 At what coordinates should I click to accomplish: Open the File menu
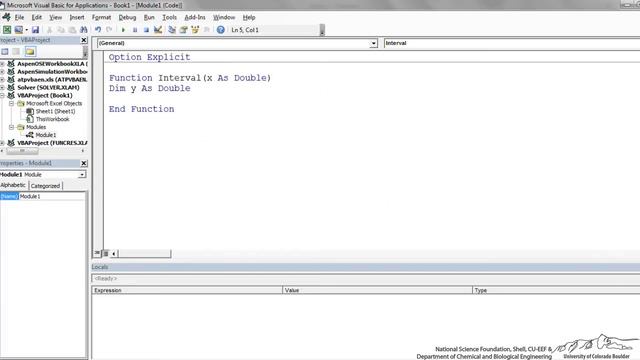tap(20, 18)
